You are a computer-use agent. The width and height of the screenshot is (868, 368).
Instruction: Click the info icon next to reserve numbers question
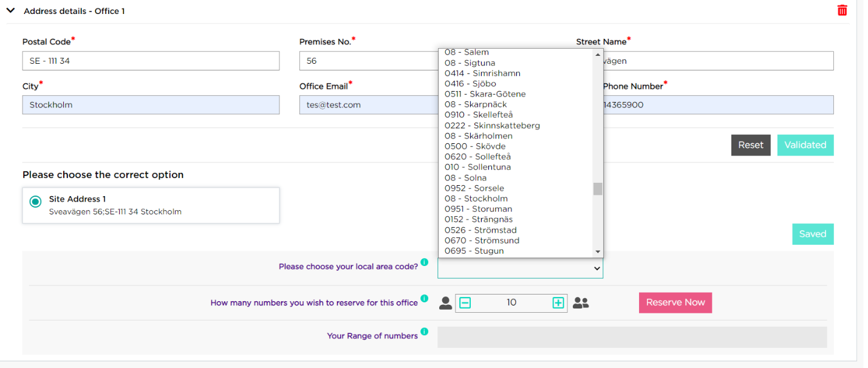tap(425, 298)
